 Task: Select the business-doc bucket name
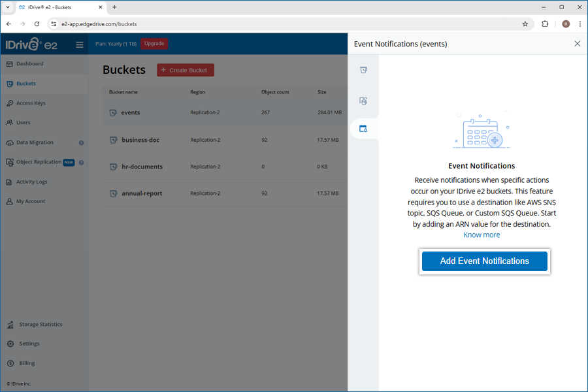(140, 140)
